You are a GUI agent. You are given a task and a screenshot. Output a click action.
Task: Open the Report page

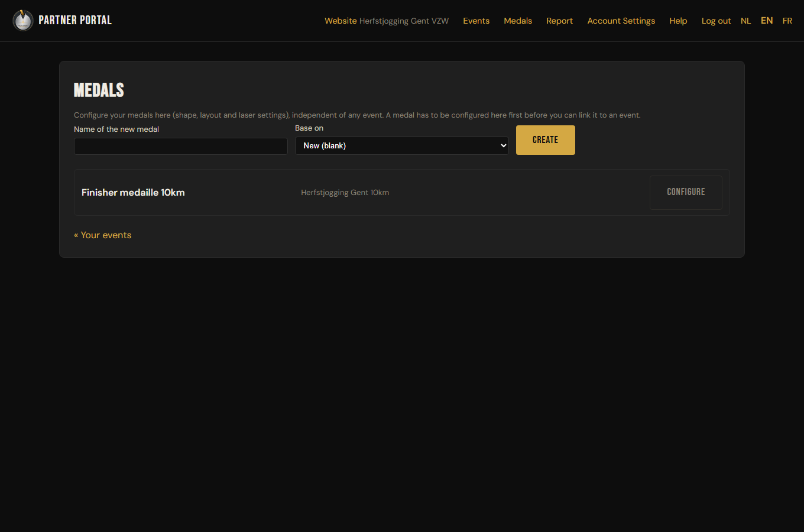pyautogui.click(x=559, y=21)
